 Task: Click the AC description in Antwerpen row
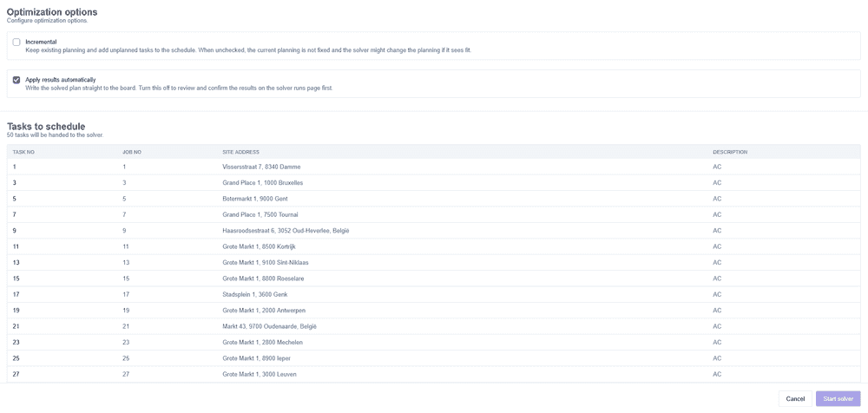click(717, 311)
